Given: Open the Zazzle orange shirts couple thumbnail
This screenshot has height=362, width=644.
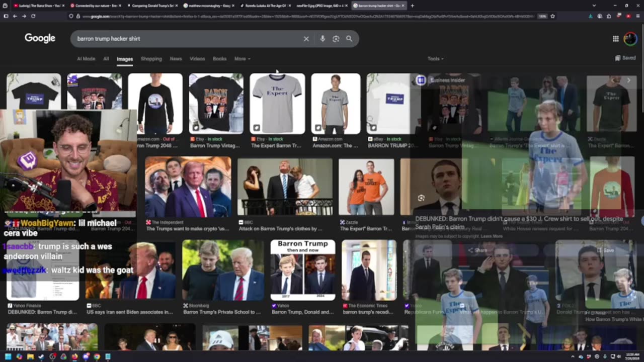Looking at the screenshot, I should [366, 187].
